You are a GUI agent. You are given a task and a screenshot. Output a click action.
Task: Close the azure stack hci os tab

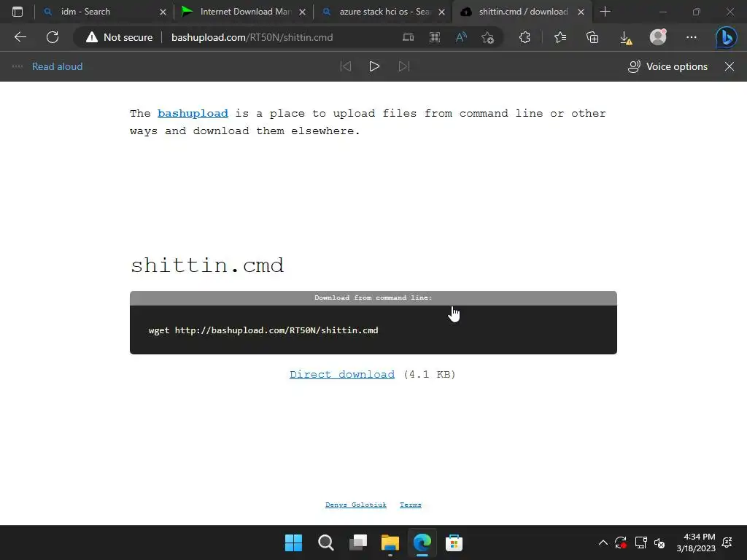[441, 12]
